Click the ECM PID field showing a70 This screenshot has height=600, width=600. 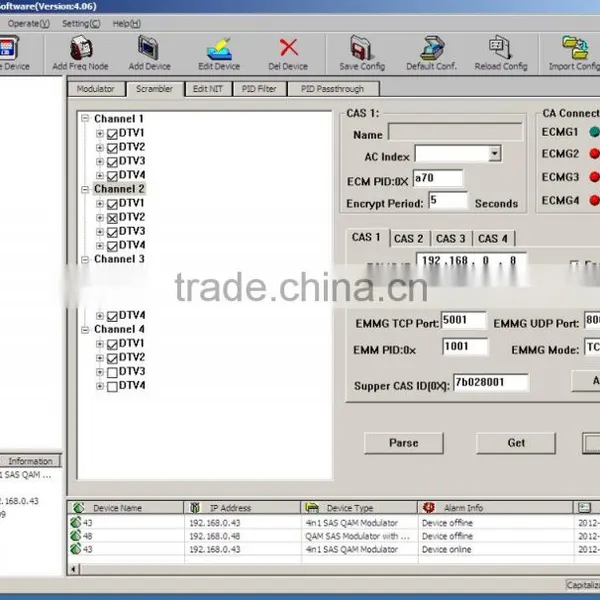[x=438, y=179]
